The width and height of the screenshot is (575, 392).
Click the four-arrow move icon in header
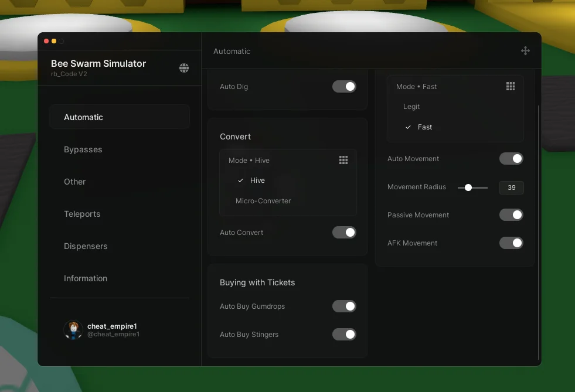click(x=525, y=51)
